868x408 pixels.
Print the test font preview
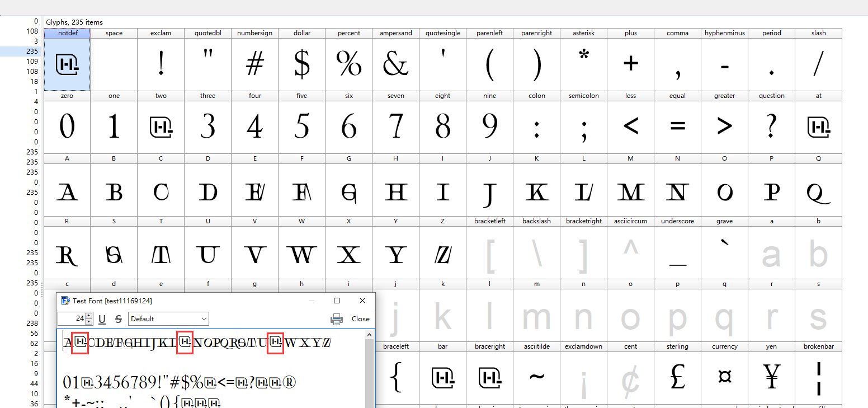coord(336,319)
